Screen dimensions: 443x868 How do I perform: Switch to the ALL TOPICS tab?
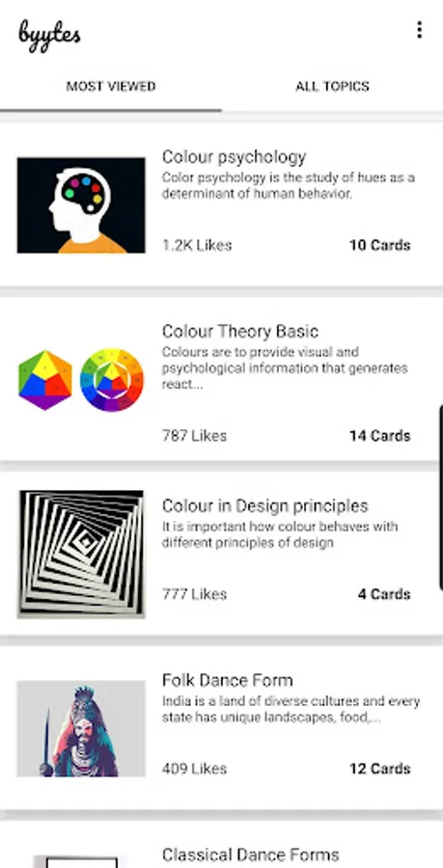click(332, 87)
